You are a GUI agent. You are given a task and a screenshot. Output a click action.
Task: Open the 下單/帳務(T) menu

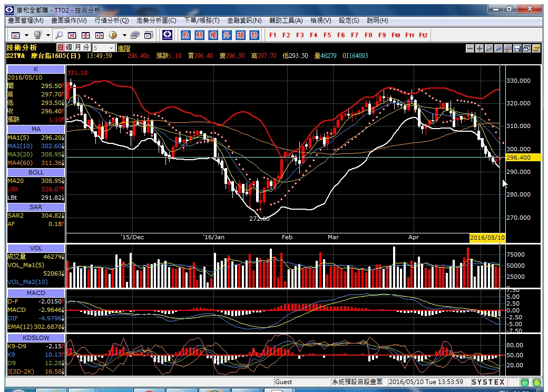[x=202, y=21]
